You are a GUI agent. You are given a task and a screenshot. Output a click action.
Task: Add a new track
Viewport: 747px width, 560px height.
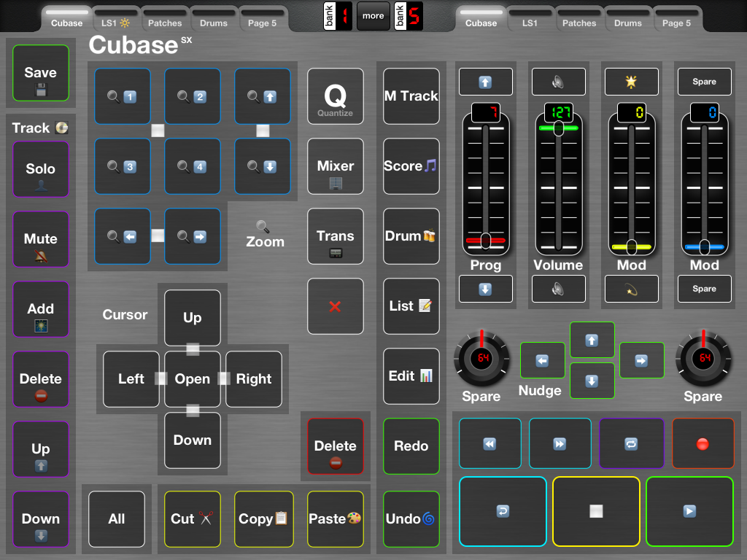tap(41, 309)
